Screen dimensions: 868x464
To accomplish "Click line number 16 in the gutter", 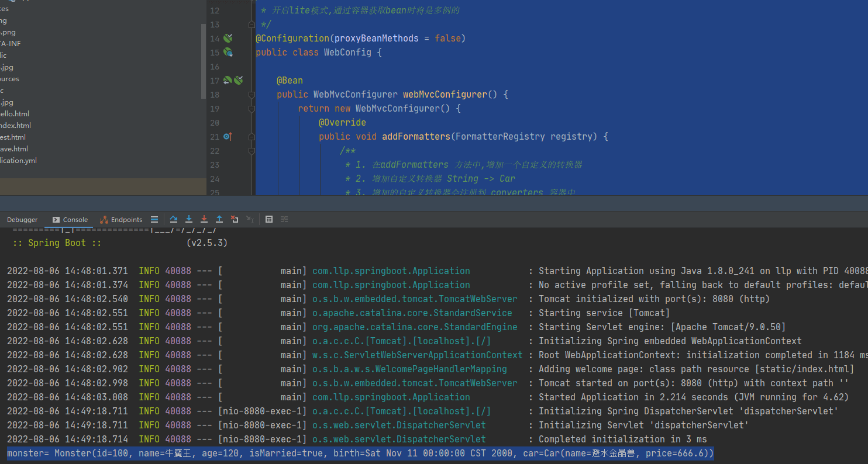I will pos(214,67).
